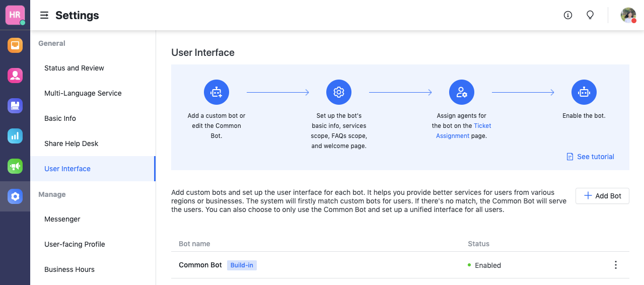
Task: Click the Add Bot button
Action: 602,196
